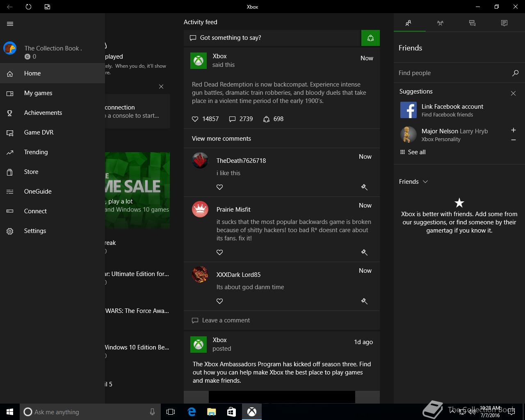Screen dimensions: 525x420
Task: Open The Collection Book profile avatar
Action: point(10,48)
